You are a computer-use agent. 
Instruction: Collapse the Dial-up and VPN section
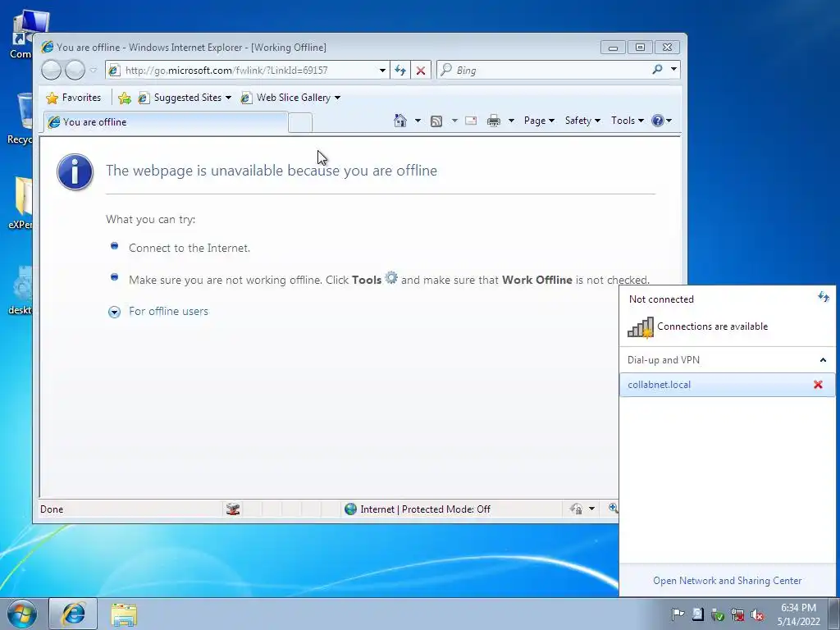tap(823, 360)
